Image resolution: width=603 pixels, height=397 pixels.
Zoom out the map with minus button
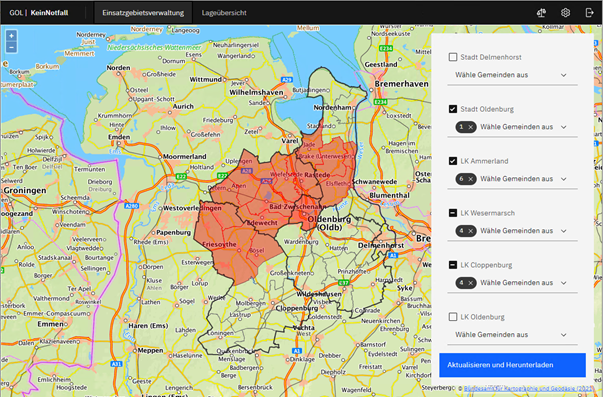12,48
